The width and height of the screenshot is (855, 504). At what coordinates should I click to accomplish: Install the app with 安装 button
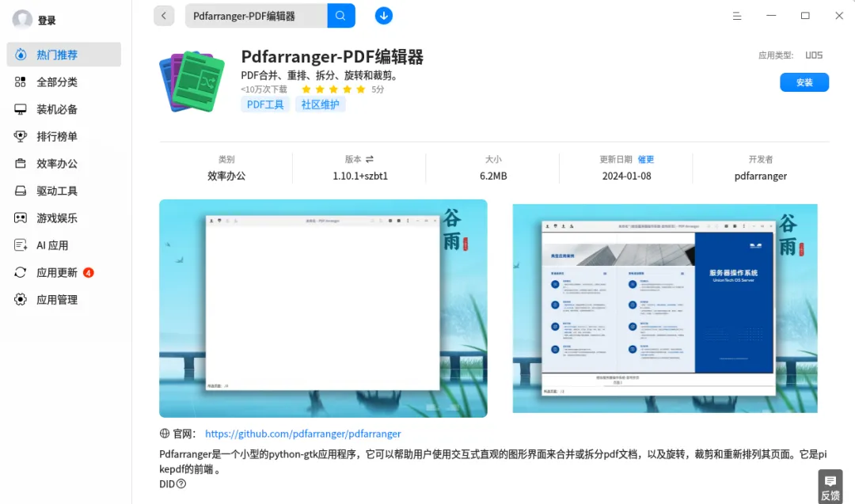(x=804, y=82)
